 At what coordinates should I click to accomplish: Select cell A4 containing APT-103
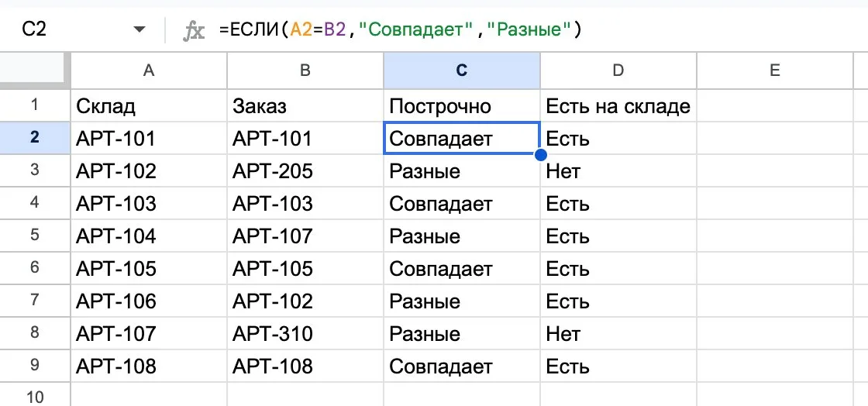click(149, 203)
